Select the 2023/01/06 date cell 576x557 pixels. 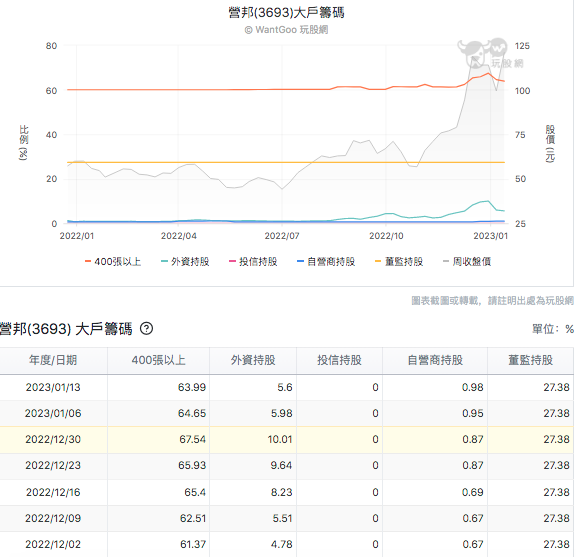pyautogui.click(x=53, y=413)
